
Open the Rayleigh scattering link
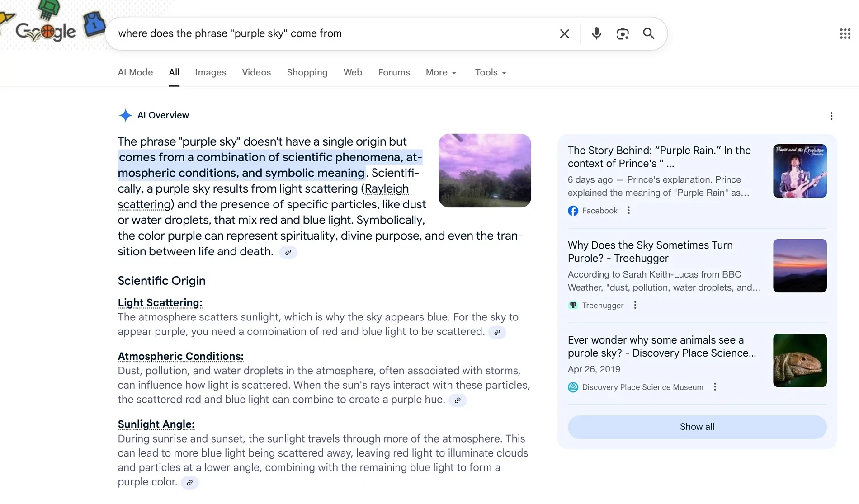pyautogui.click(x=387, y=189)
